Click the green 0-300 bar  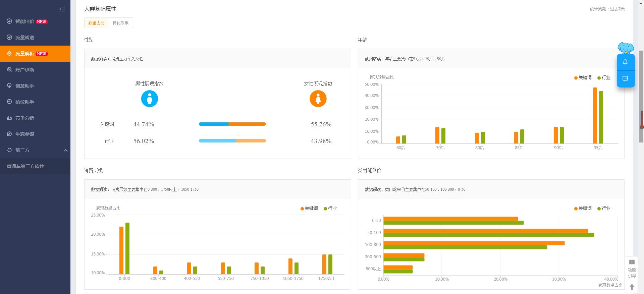pyautogui.click(x=127, y=248)
